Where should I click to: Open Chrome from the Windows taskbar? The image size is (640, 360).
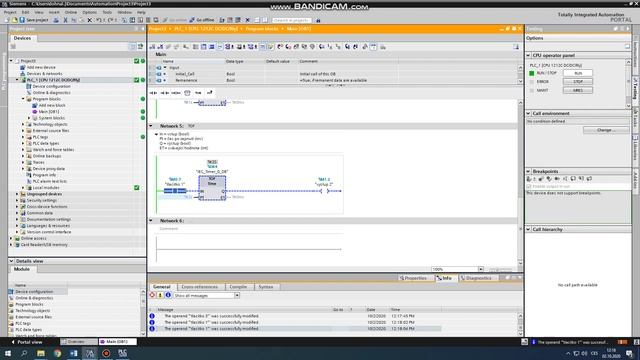pos(58,353)
